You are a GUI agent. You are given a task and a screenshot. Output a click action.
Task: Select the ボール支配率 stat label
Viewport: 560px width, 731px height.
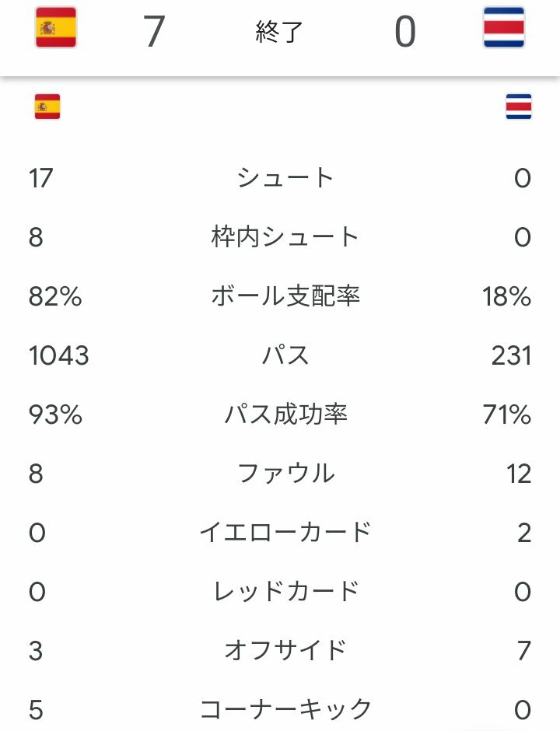[x=285, y=296]
